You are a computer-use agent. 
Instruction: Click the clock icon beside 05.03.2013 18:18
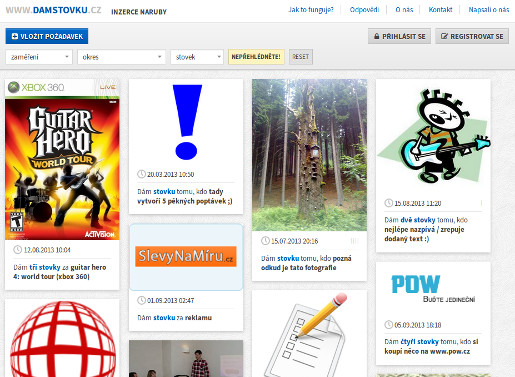(x=389, y=325)
